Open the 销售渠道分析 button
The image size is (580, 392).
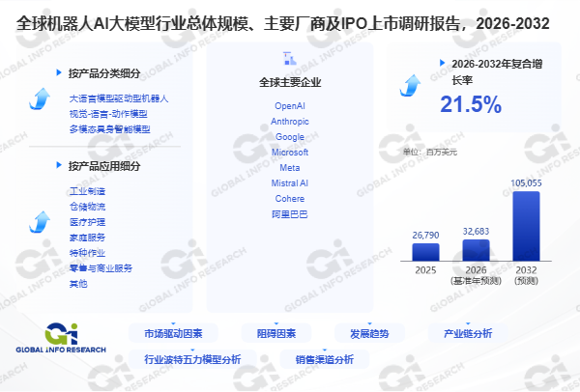pyautogui.click(x=325, y=359)
